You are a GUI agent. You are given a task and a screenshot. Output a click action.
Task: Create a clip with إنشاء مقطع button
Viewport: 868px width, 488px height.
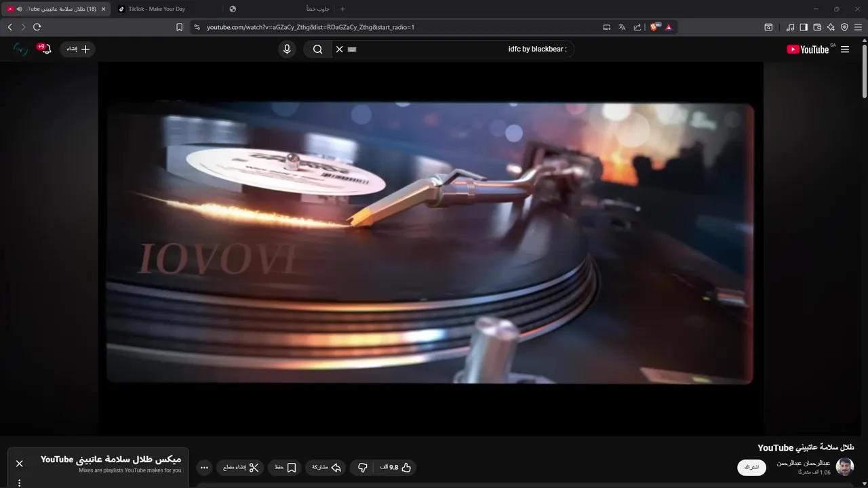[x=241, y=468]
